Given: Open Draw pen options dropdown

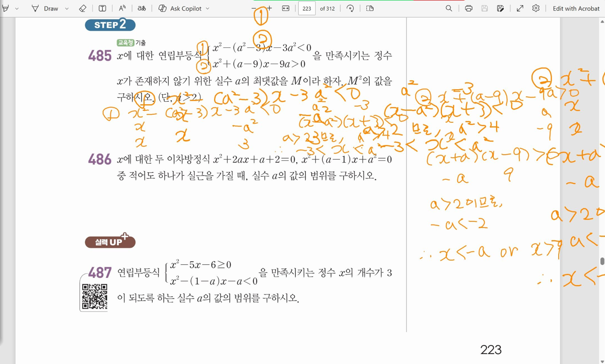Looking at the screenshot, I should point(66,9).
